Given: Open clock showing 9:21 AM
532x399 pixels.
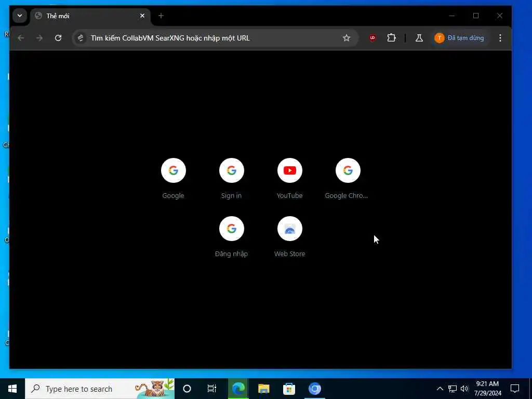Looking at the screenshot, I should (487, 389).
